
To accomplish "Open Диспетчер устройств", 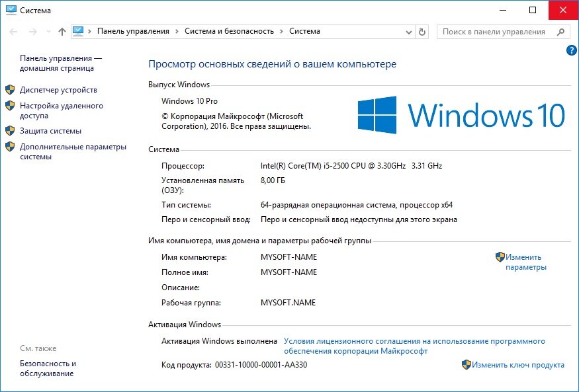I will [x=58, y=90].
